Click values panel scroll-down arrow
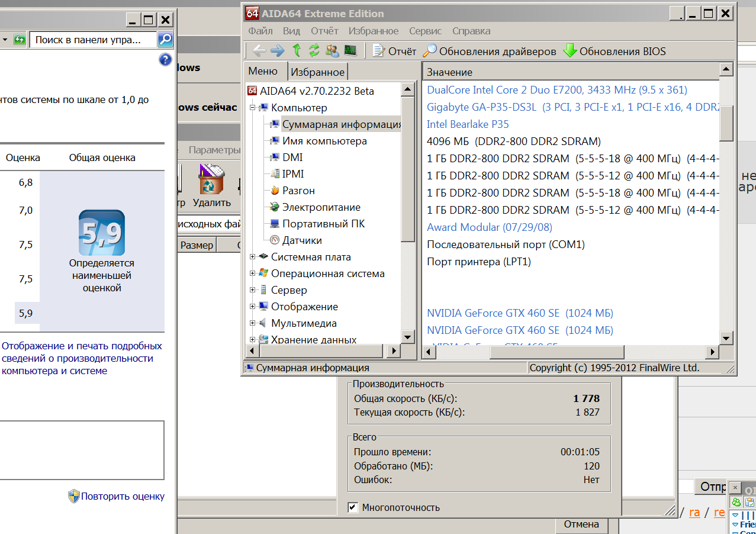Viewport: 756px width, 534px height. click(x=727, y=337)
